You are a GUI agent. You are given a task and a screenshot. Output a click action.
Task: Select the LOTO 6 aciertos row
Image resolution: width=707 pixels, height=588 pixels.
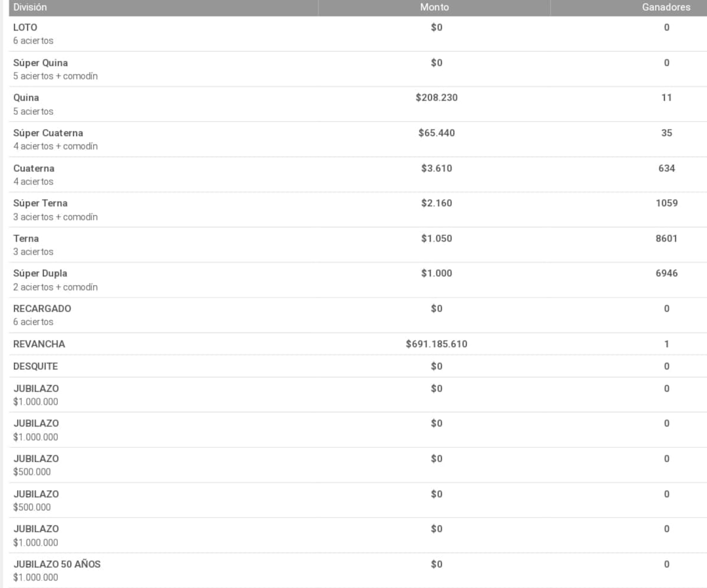(x=353, y=34)
